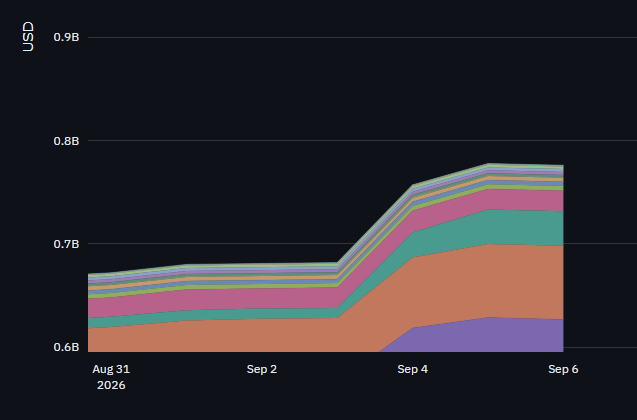
Task: Click the Aug 31 date label
Action: click(x=111, y=369)
